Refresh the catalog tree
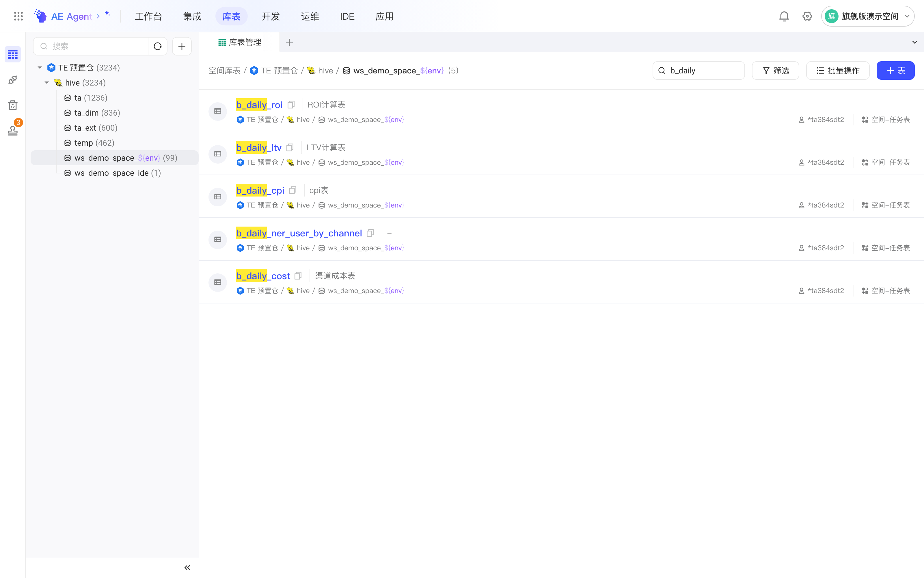The height and width of the screenshot is (578, 924). tap(158, 46)
